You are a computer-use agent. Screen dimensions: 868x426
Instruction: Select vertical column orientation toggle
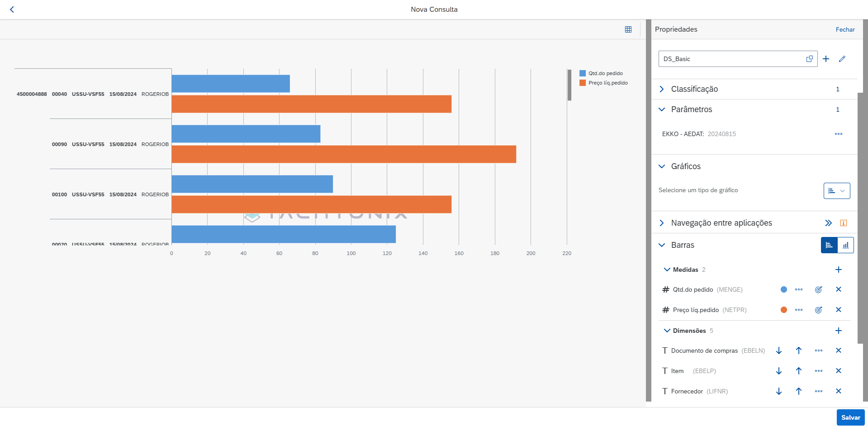point(845,245)
